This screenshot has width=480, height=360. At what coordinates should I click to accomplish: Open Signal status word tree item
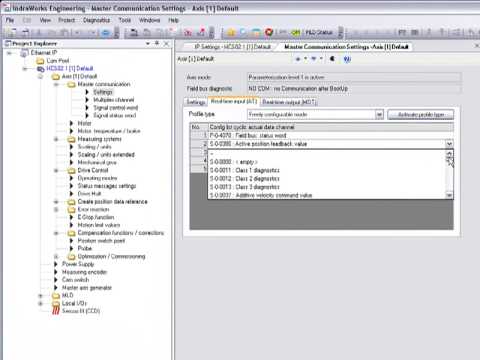pos(114,116)
